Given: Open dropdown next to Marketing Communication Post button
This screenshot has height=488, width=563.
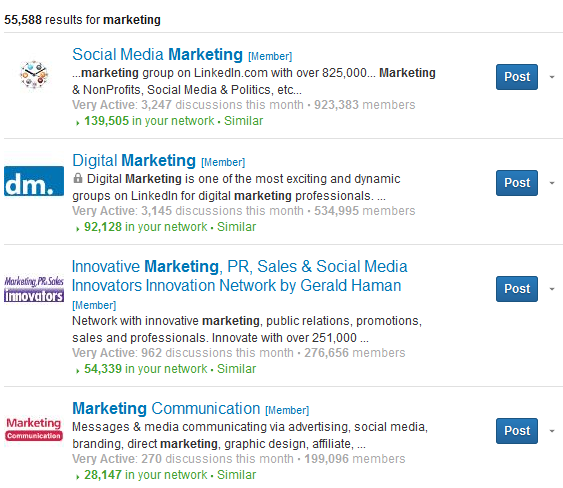Looking at the screenshot, I should 552,431.
